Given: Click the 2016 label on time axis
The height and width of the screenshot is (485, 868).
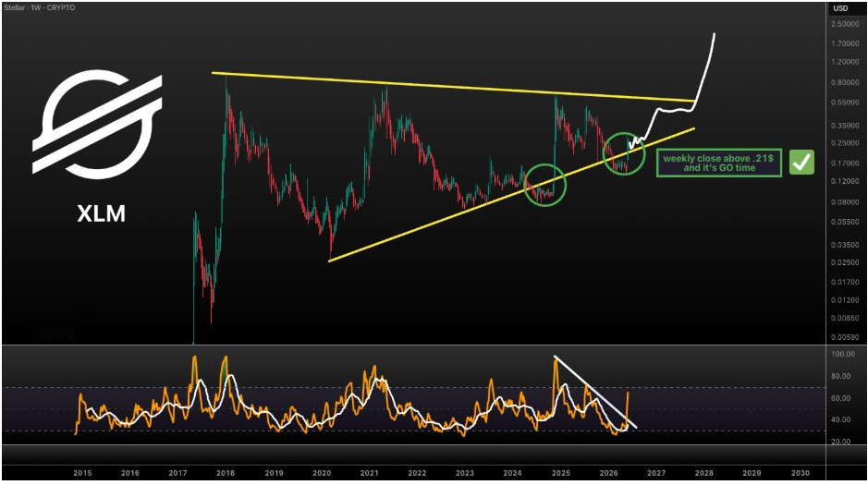Looking at the screenshot, I should [x=130, y=473].
